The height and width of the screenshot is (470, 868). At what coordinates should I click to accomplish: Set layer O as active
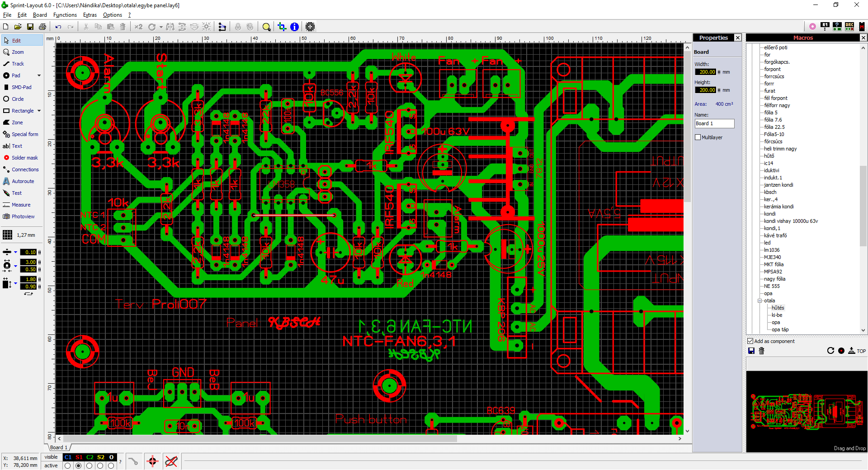pyautogui.click(x=111, y=465)
